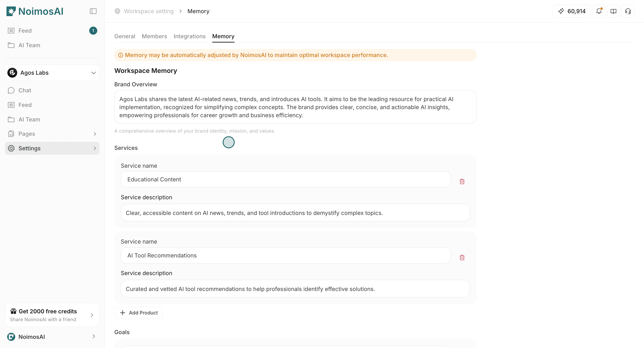This screenshot has height=348, width=644.
Task: Open Chat from the sidebar
Action: tap(25, 90)
